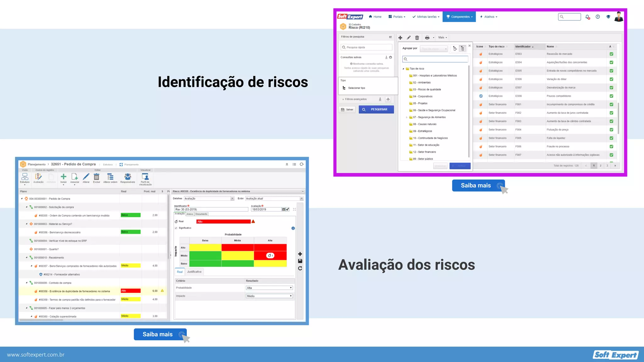Viewport: 644px width, 362px height.
Task: Open the Mais dropdown in toolbar
Action: pyautogui.click(x=442, y=38)
